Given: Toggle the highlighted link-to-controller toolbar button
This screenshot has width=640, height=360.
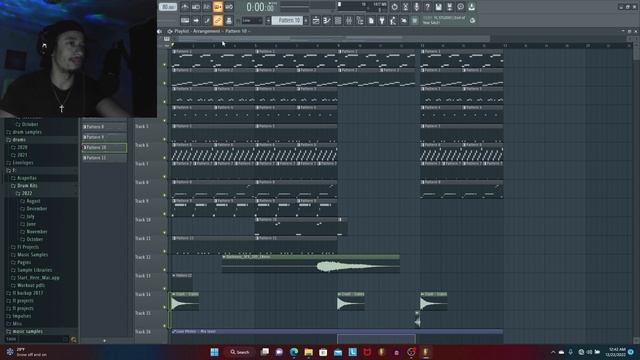Looking at the screenshot, I should point(218,20).
